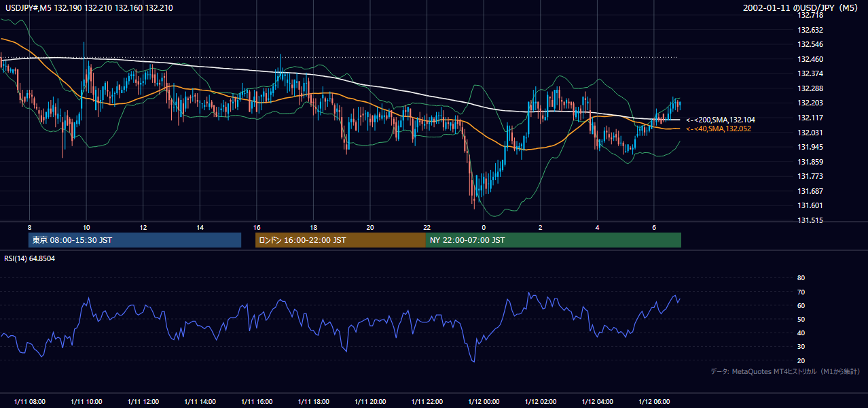Click the 1/12 06:00 time label
The height and width of the screenshot is (408, 868).
click(x=653, y=402)
